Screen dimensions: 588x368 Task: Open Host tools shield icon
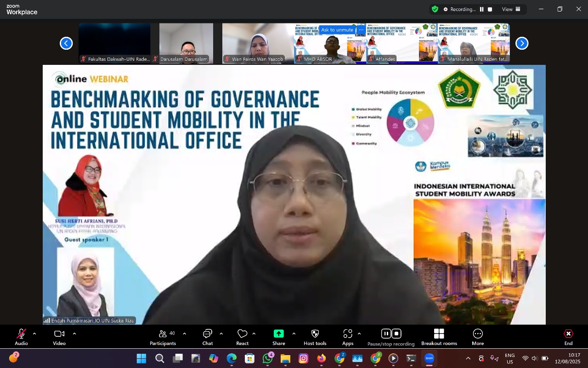tap(315, 337)
